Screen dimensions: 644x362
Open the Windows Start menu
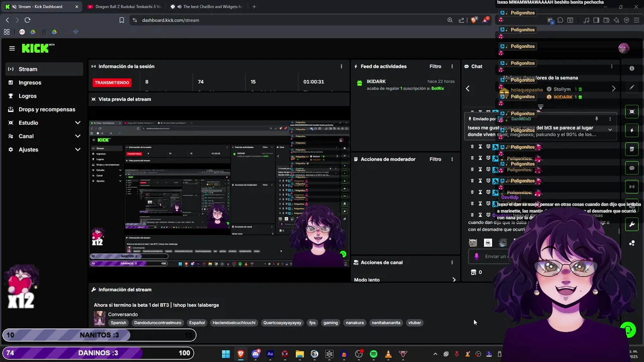tap(226, 354)
